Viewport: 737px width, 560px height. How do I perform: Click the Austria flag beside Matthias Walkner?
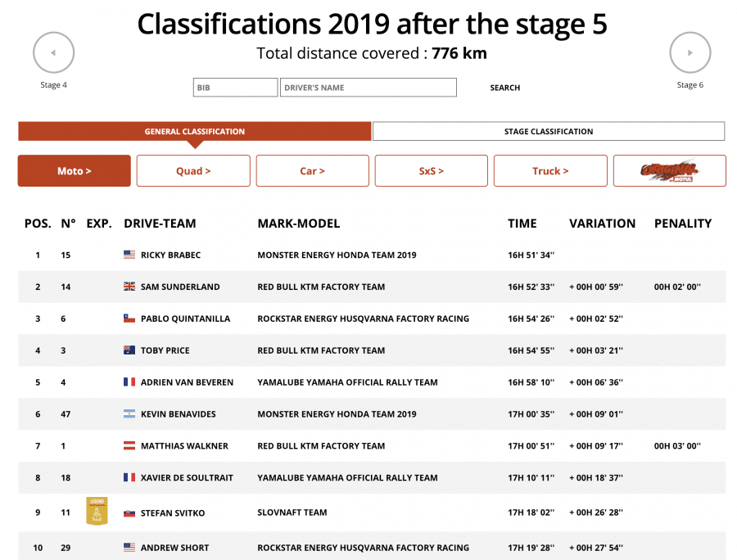[129, 446]
